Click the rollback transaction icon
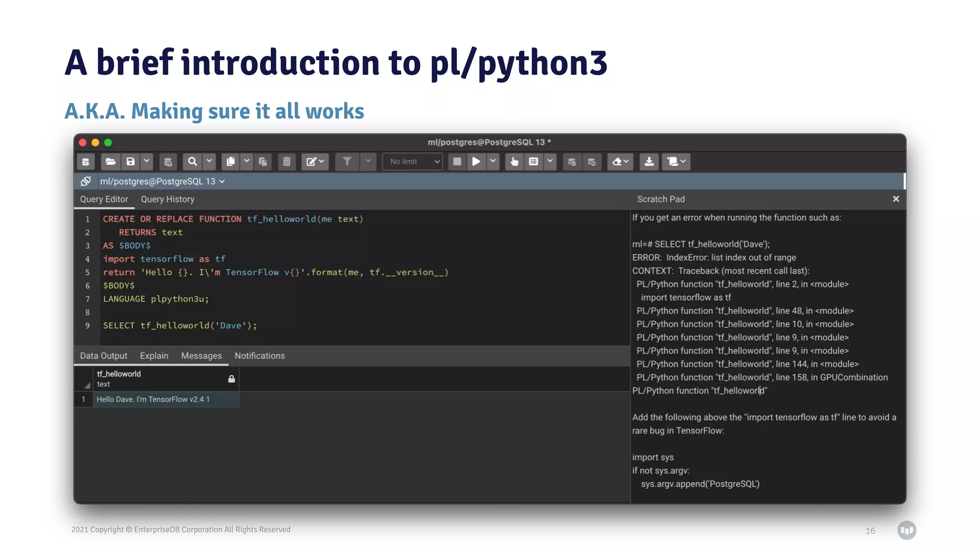The width and height of the screenshot is (980, 551). point(592,162)
